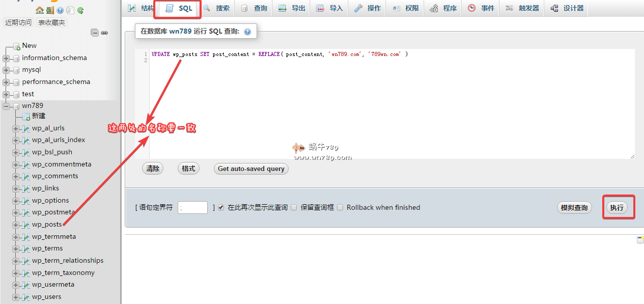
Task: Click Get auto-saved query button
Action: [x=251, y=169]
